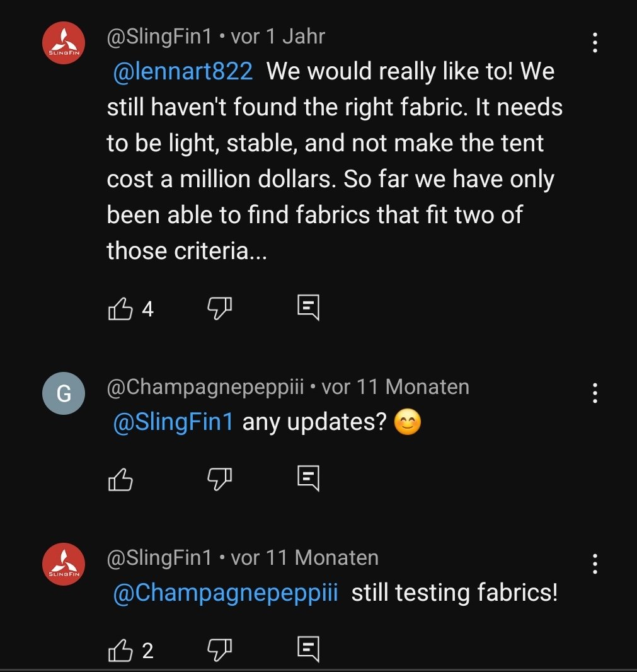Image resolution: width=637 pixels, height=672 pixels.
Task: Open @Champagnepeppiii channel from comment header
Action: [x=205, y=386]
